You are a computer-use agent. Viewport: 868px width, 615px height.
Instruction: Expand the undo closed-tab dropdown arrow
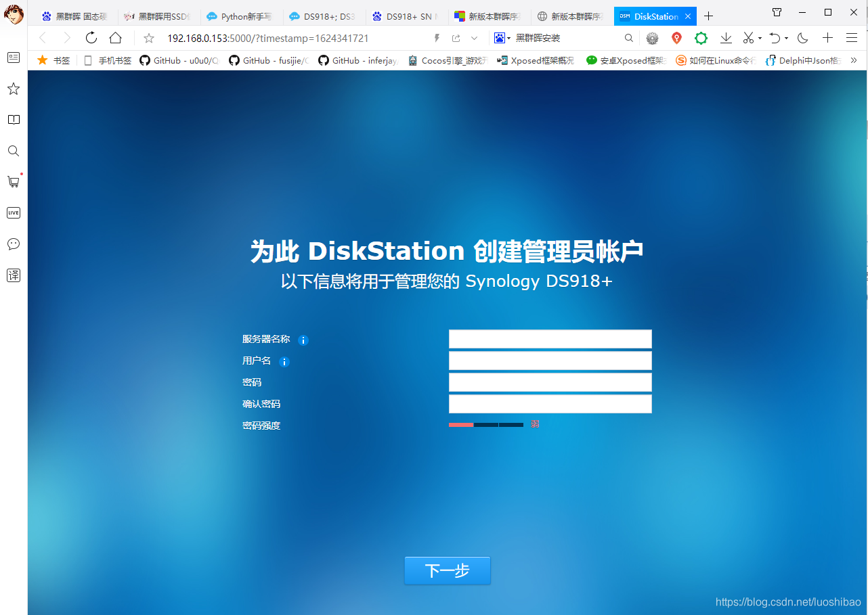click(x=786, y=39)
